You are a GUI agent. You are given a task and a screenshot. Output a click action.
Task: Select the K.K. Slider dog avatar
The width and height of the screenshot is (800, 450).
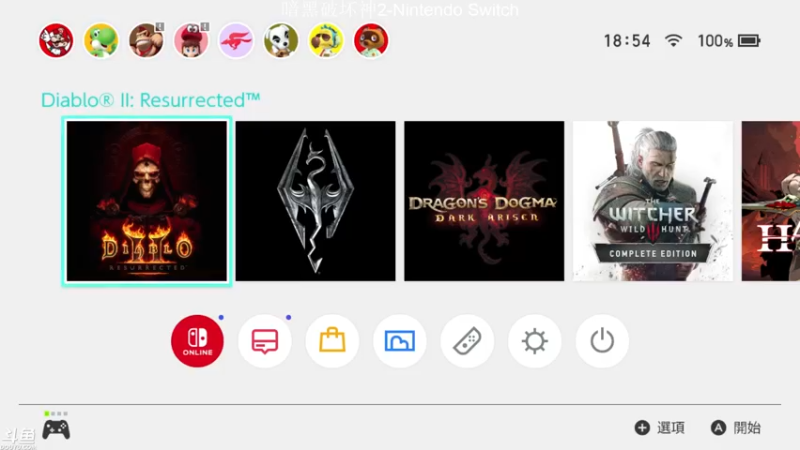pyautogui.click(x=281, y=40)
